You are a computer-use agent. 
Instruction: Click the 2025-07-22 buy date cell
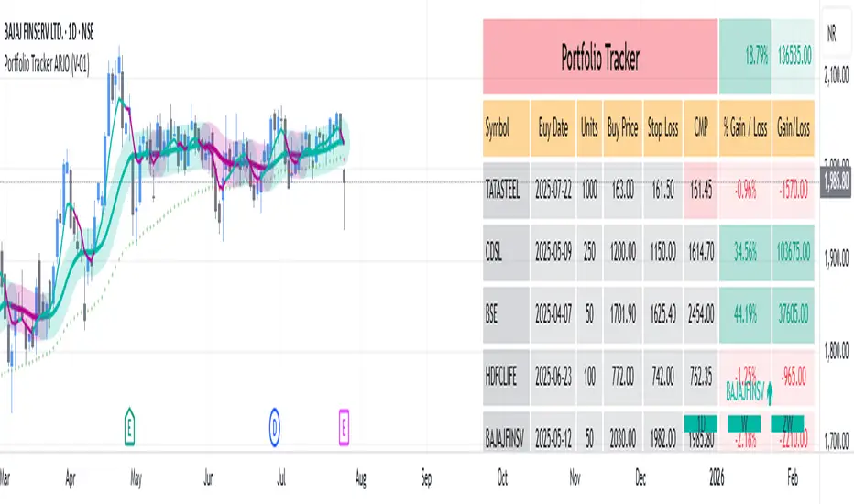553,191
